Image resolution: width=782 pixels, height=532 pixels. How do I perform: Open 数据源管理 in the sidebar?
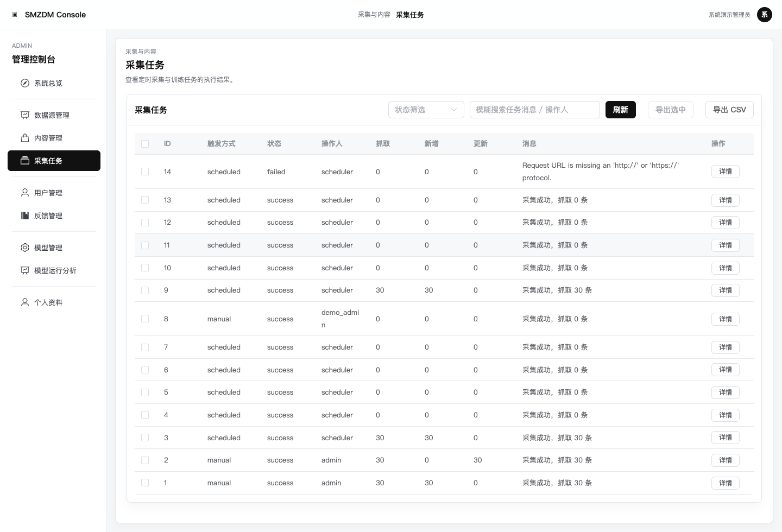(x=54, y=115)
